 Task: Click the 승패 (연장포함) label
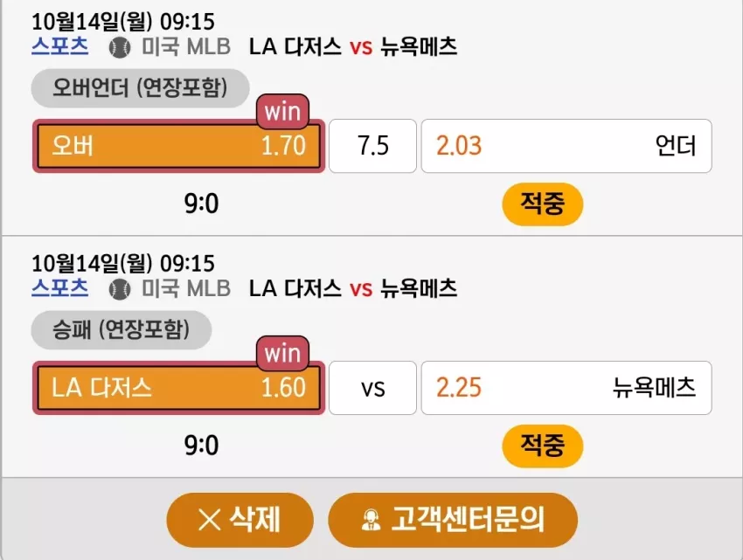tap(122, 330)
